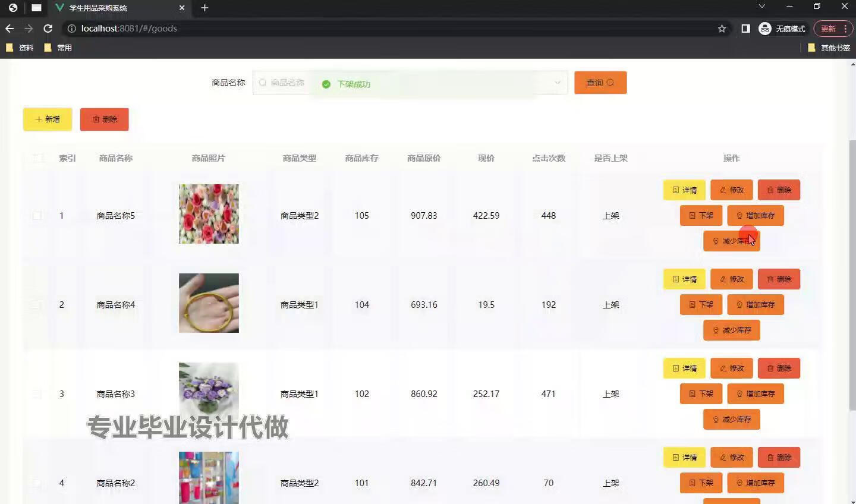Select the 907.83 original price cell

tap(424, 215)
